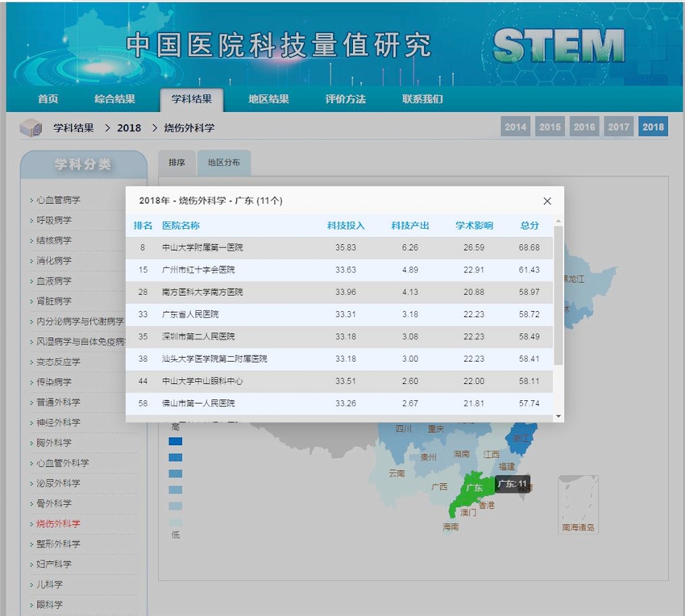Click the STEM logo in the banner
This screenshot has height=616, width=685.
click(558, 45)
